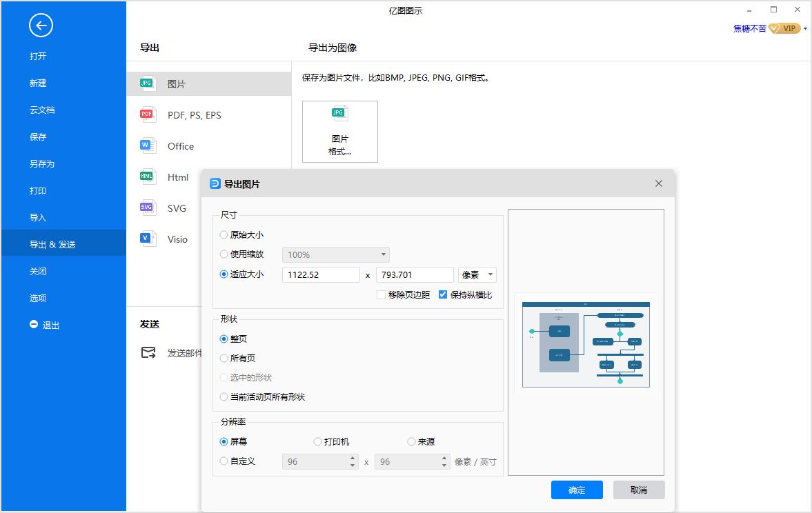Select the 所有页 shape option
The height and width of the screenshot is (513, 812).
tap(224, 358)
